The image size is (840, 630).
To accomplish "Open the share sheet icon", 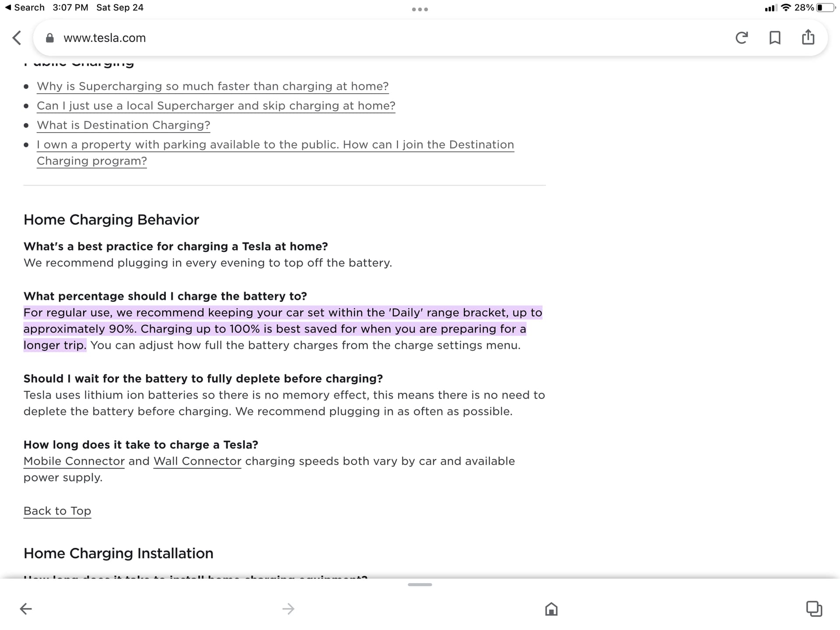I will click(808, 38).
